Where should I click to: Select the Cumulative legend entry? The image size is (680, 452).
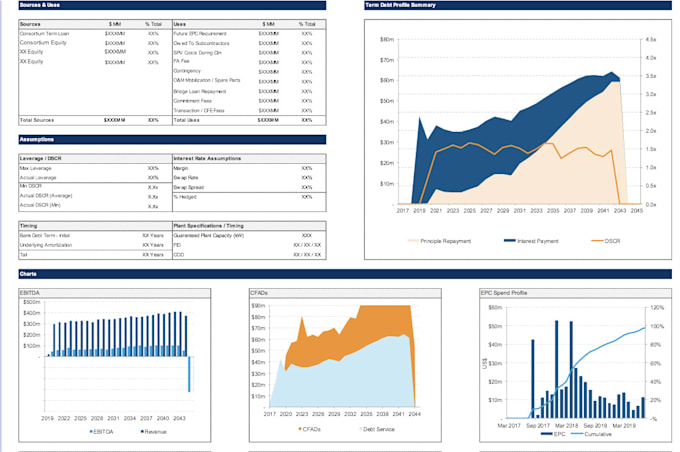coord(592,434)
